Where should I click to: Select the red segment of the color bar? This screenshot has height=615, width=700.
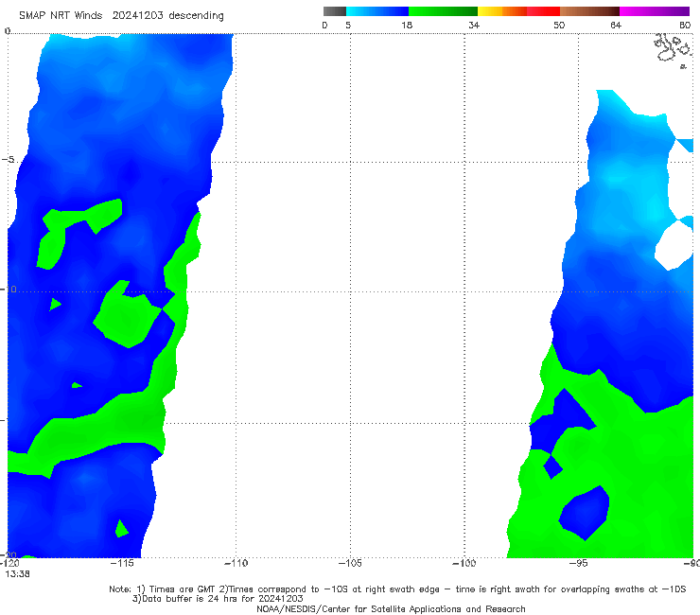[x=543, y=11]
